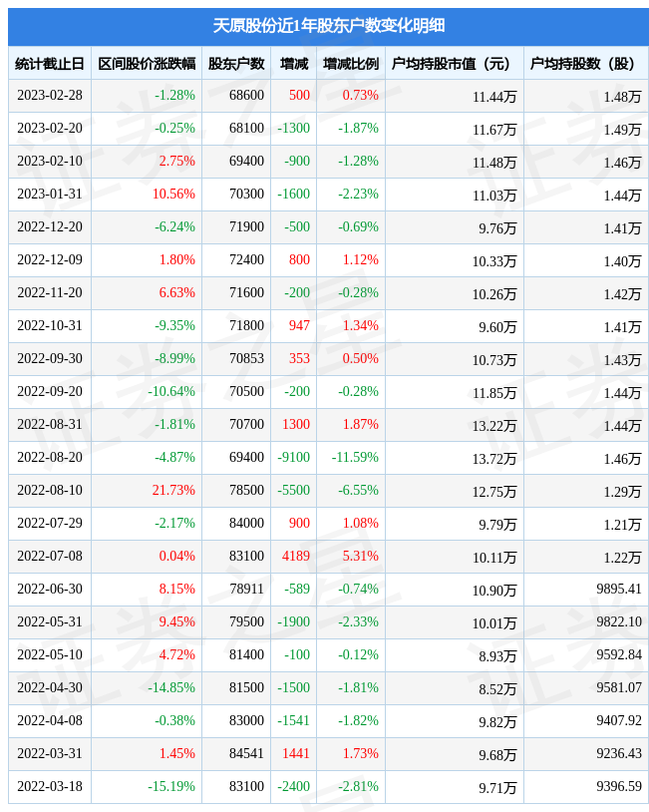Image resolution: width=649 pixels, height=812 pixels.
Task: Click the -9100 decrease value
Action: [293, 457]
